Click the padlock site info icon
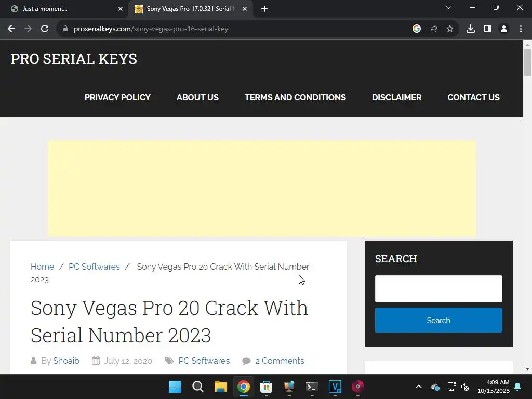Screen dimensions: 532x399 65,29
